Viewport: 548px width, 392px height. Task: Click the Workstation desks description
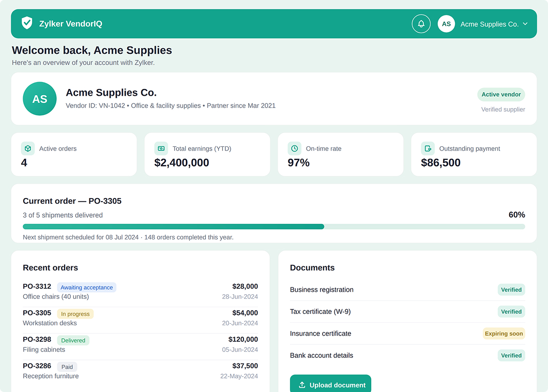click(50, 323)
